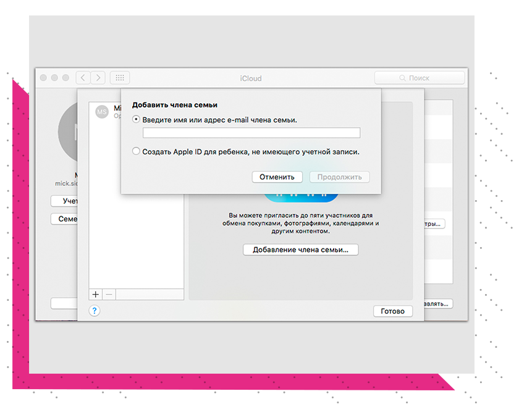Screen dimensions: 519x420
Task: Click the red close window button
Action: click(43, 78)
